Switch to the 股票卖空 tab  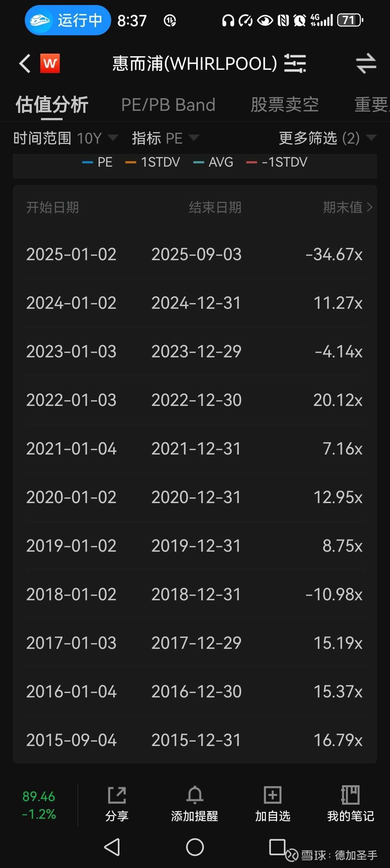point(285,105)
